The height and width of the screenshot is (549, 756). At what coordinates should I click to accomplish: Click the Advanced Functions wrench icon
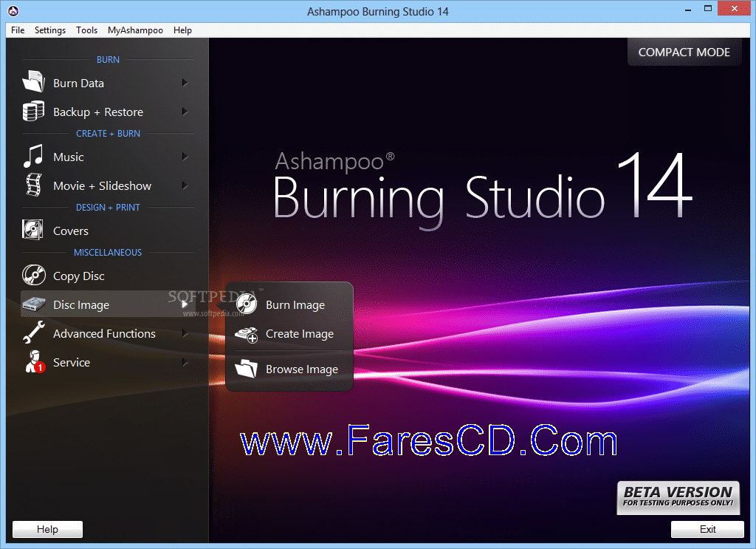(x=34, y=333)
